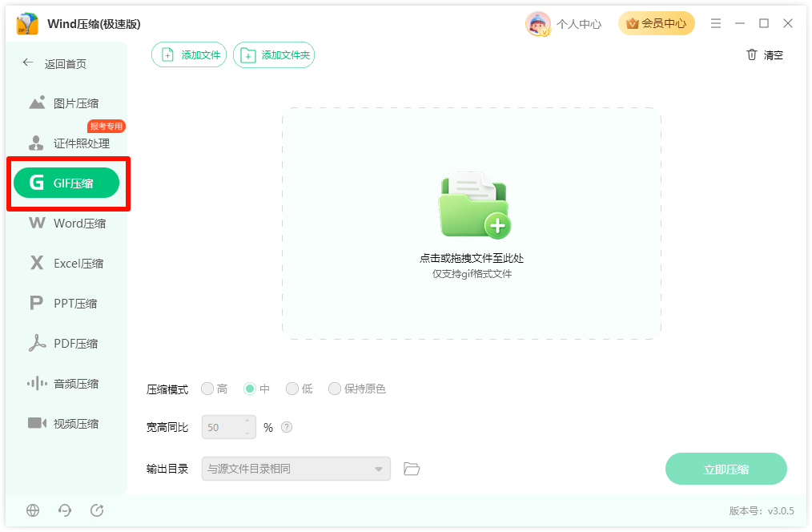Decrease the 宽高同比 percentage value

click(247, 433)
